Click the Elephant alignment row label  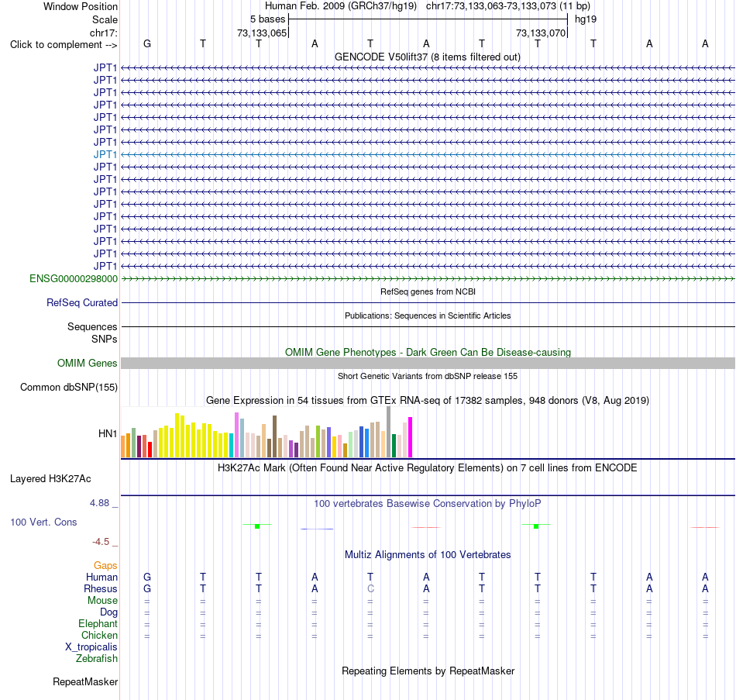pos(98,623)
